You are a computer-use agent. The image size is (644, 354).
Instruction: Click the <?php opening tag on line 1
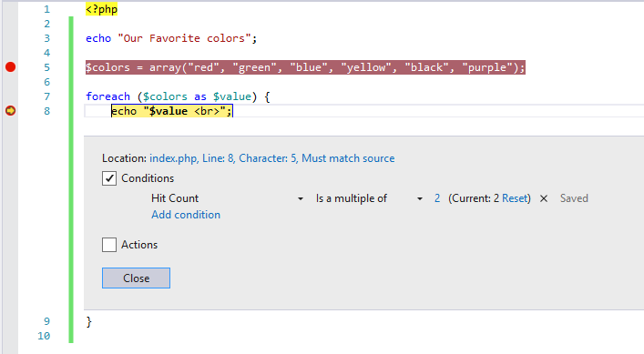[x=101, y=9]
